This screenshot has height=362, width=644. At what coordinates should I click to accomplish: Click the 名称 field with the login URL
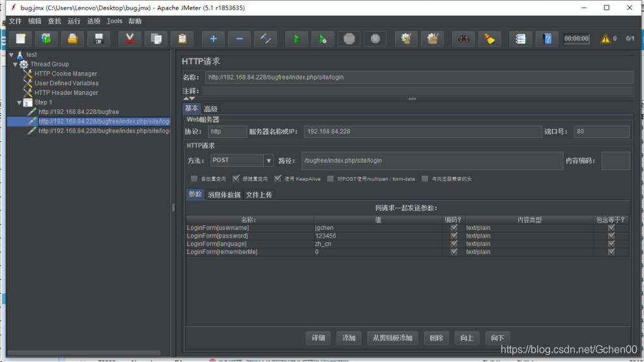pyautogui.click(x=419, y=77)
